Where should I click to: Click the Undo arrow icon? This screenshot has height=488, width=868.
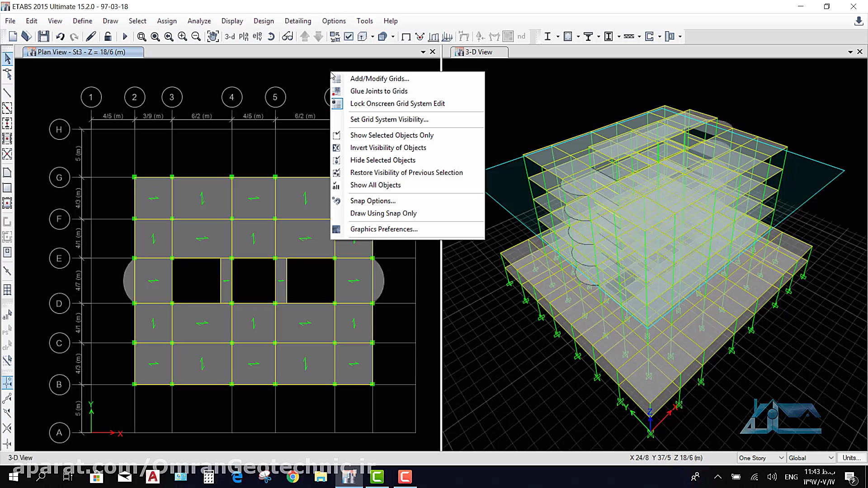[60, 37]
